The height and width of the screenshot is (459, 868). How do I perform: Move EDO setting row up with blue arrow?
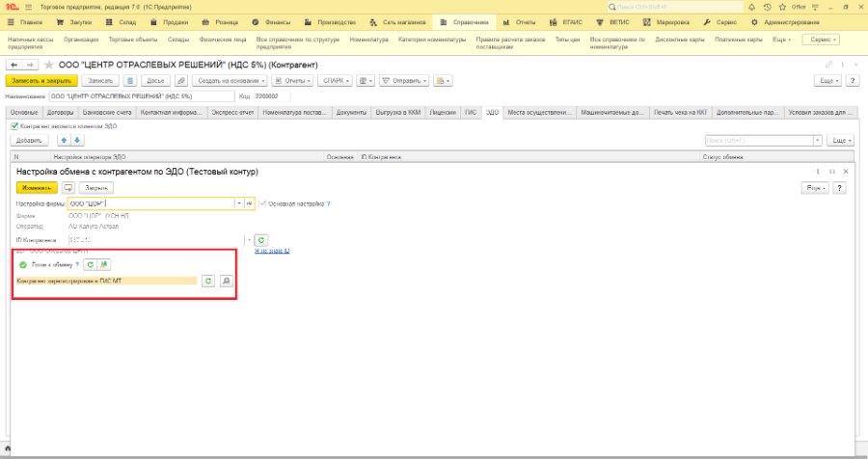click(64, 141)
